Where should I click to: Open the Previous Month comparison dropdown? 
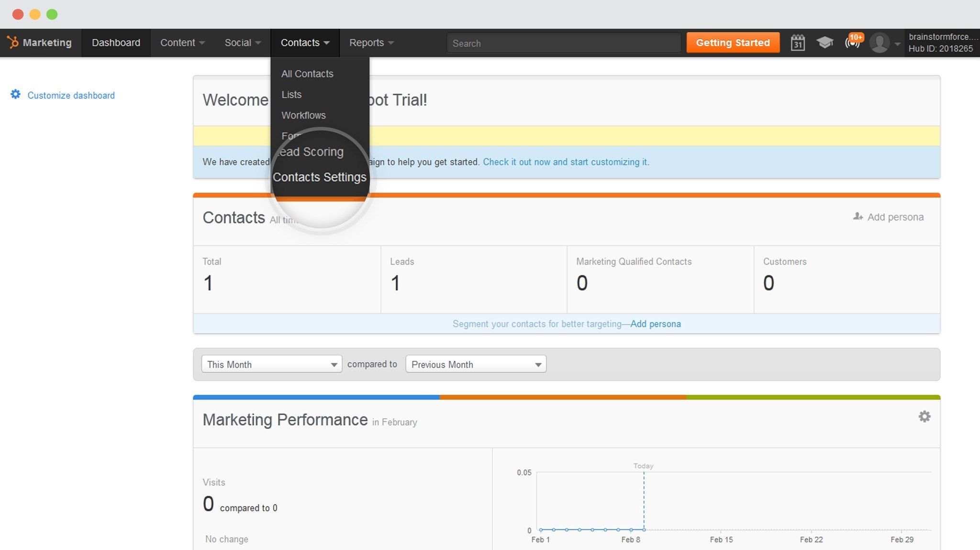coord(476,364)
